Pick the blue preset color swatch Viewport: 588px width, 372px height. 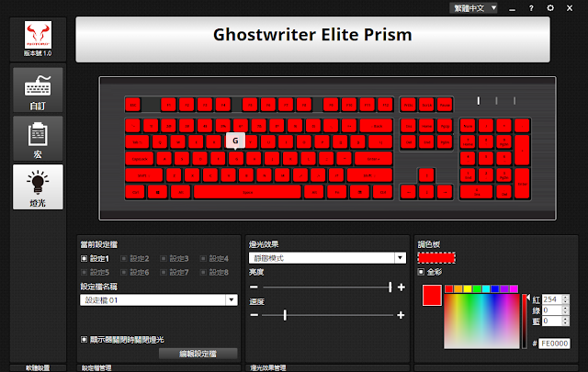point(495,288)
